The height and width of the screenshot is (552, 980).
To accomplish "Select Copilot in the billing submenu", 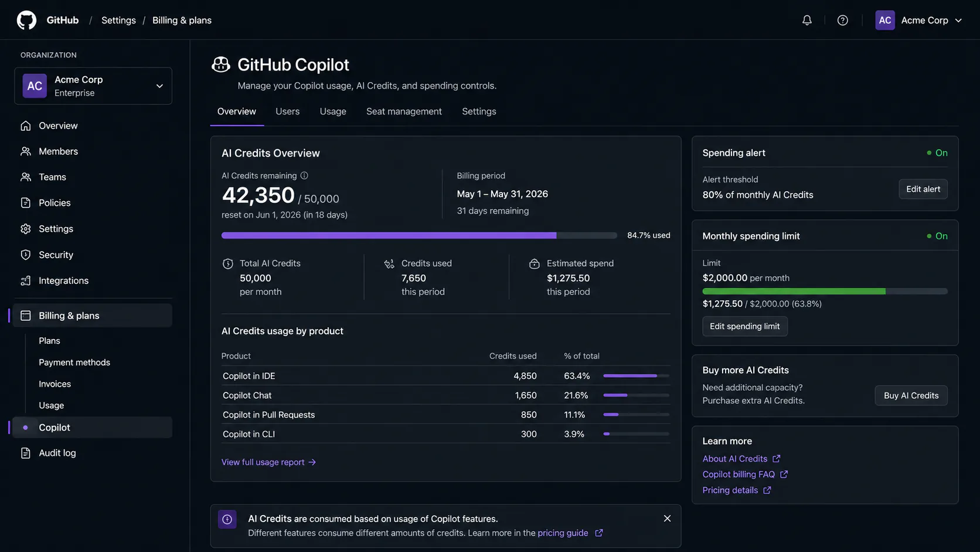I will (x=93, y=428).
